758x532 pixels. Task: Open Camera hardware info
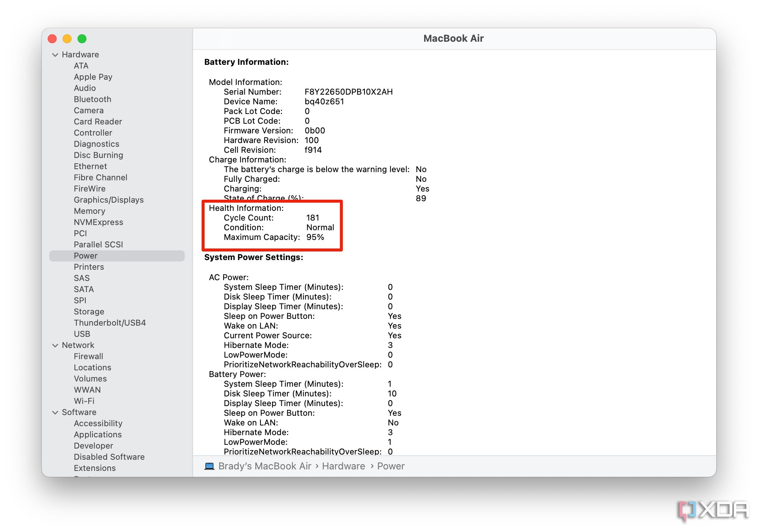tap(89, 111)
